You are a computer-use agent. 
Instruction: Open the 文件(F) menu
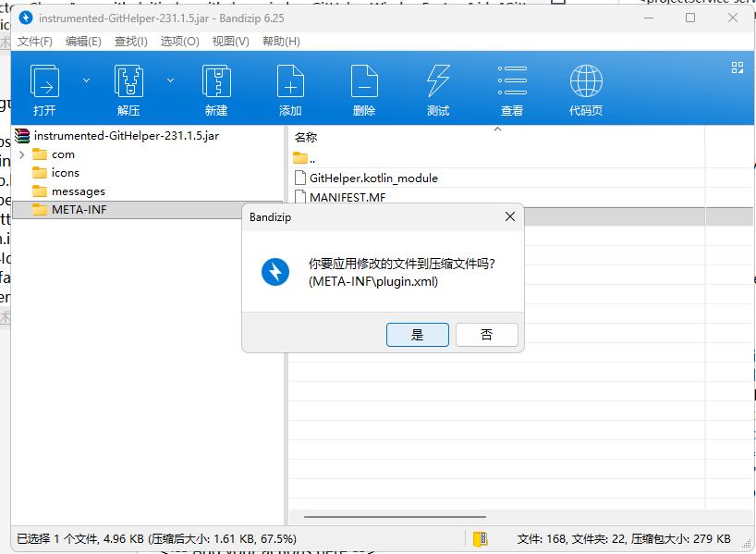pos(35,42)
